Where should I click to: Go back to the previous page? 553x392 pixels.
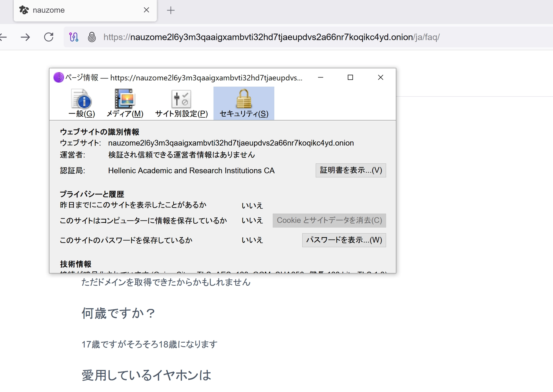3,37
